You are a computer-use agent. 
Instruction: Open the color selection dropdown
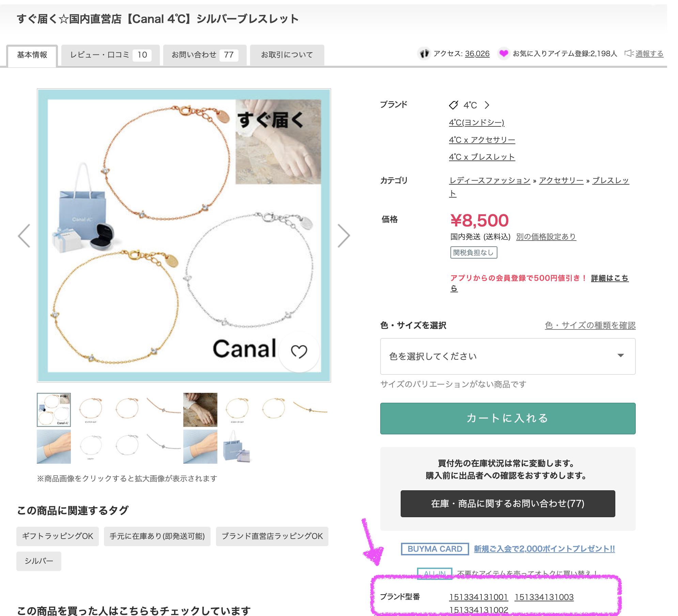point(508,356)
